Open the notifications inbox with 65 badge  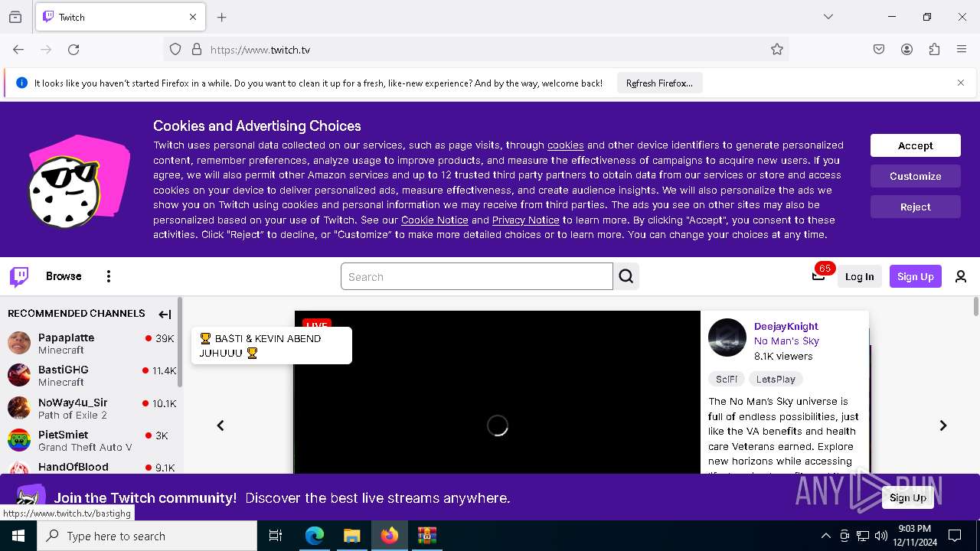point(818,276)
